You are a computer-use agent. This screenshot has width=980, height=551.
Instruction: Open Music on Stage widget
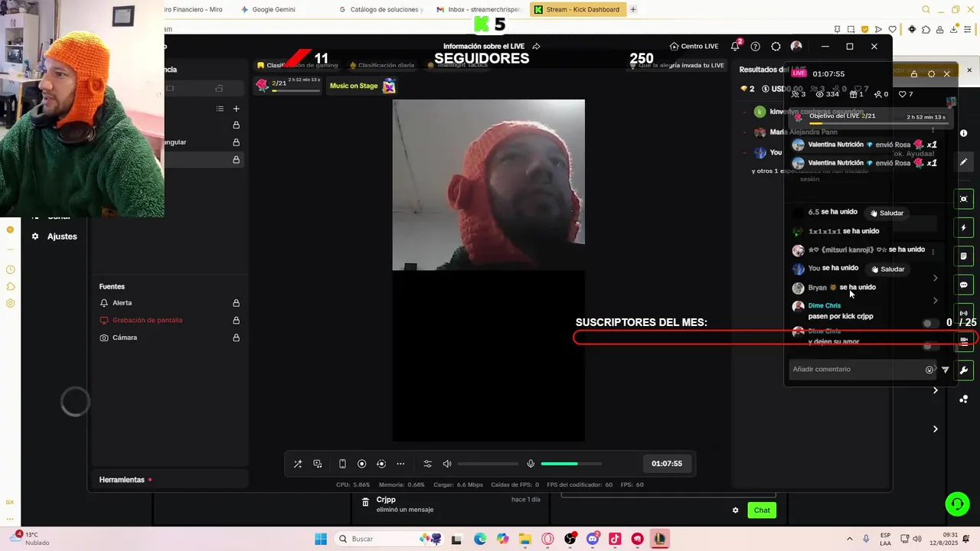(362, 86)
